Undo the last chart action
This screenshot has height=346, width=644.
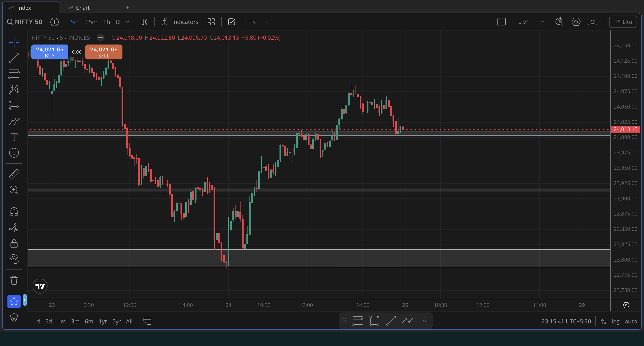pyautogui.click(x=252, y=22)
